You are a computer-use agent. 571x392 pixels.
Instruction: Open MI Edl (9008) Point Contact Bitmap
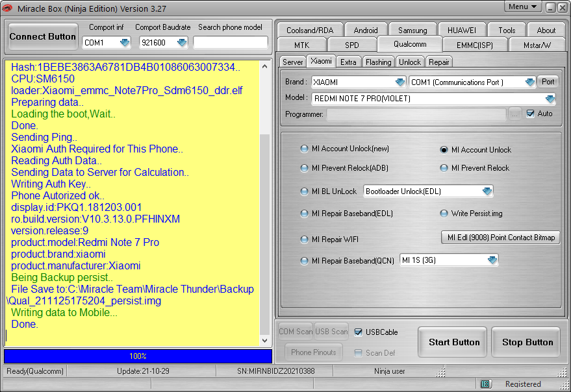(x=501, y=238)
